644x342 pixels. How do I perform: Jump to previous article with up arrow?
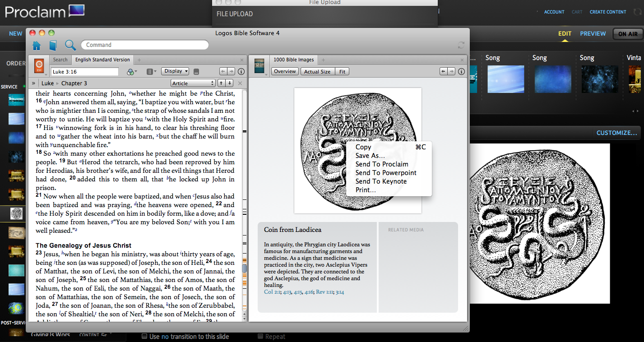[221, 83]
